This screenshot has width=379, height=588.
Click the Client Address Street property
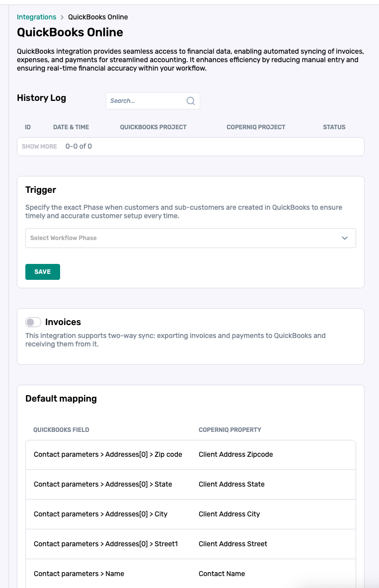pyautogui.click(x=233, y=544)
